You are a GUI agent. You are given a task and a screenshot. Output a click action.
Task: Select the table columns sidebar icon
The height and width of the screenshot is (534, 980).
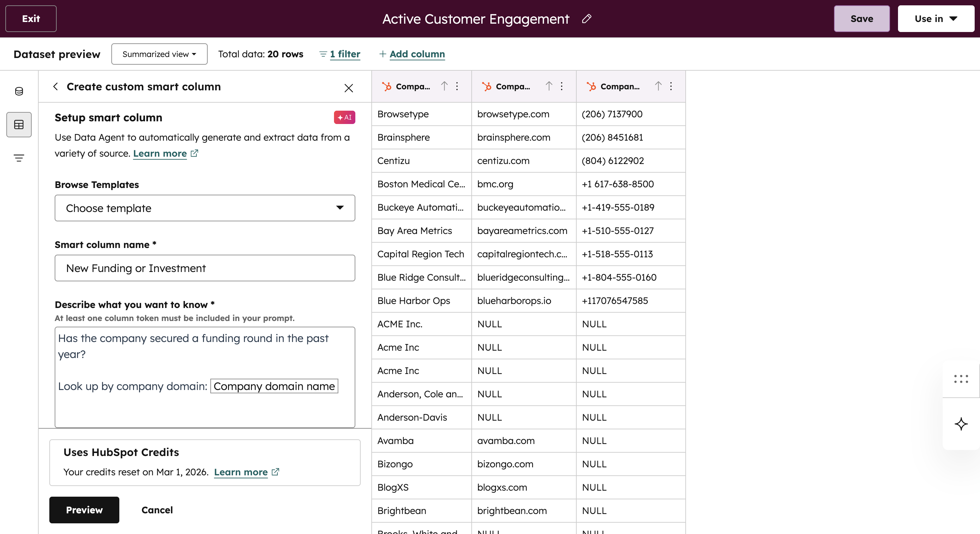pos(19,124)
